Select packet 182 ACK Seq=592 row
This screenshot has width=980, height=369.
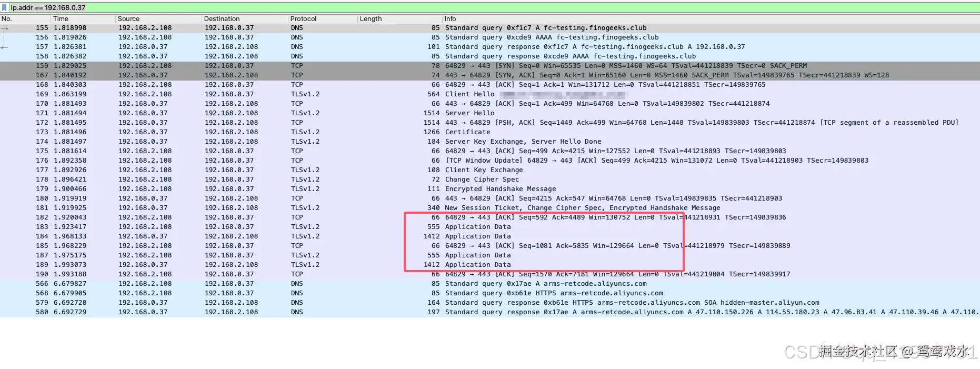[x=490, y=217]
